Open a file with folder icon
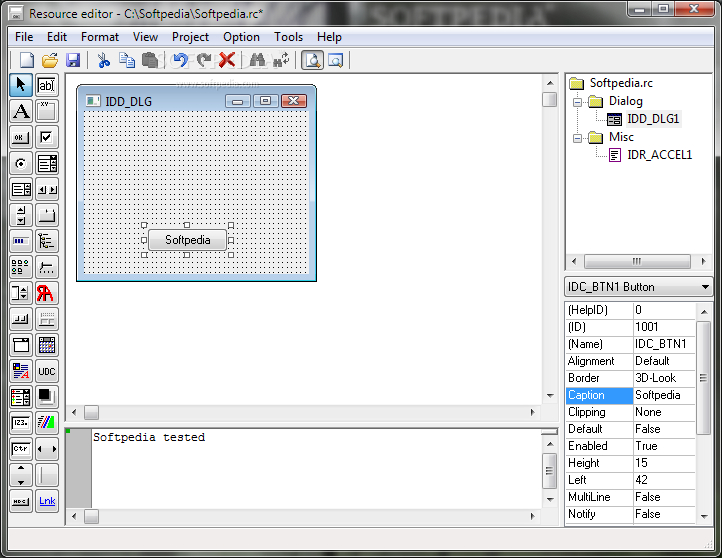The width and height of the screenshot is (722, 558). pos(50,60)
